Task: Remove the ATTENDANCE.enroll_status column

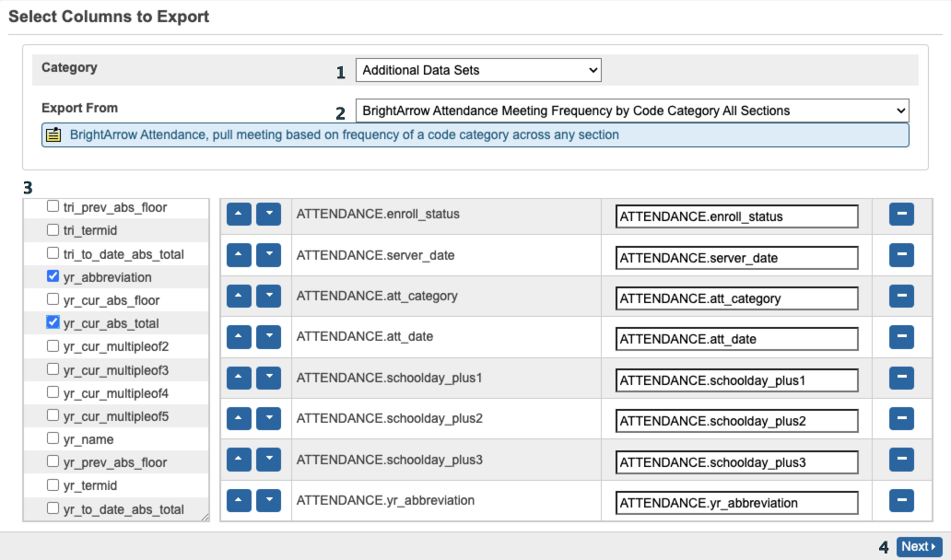Action: coord(901,214)
